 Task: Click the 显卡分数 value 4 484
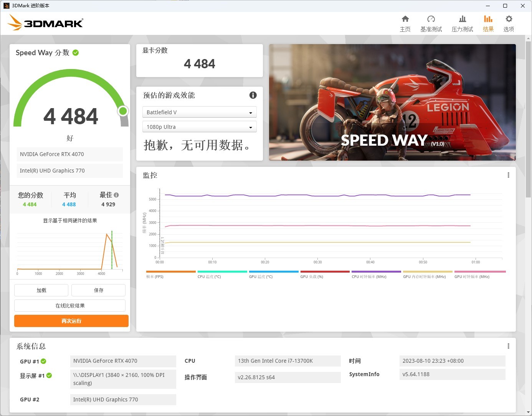tap(200, 64)
